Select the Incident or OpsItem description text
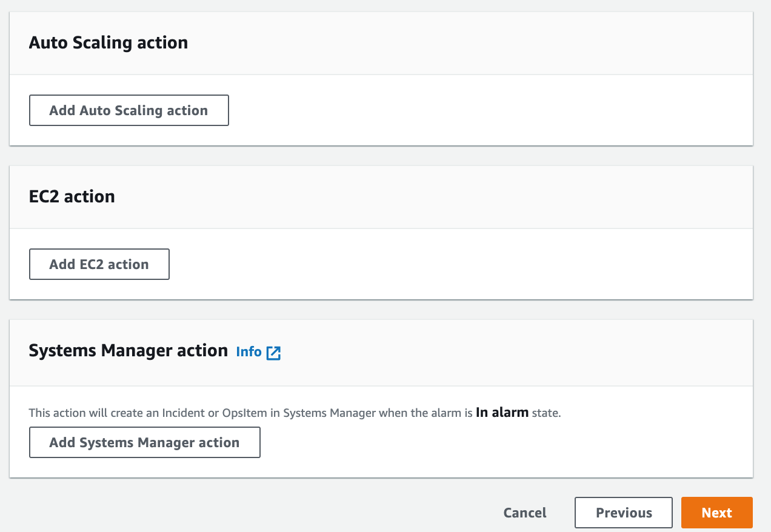 click(x=293, y=413)
